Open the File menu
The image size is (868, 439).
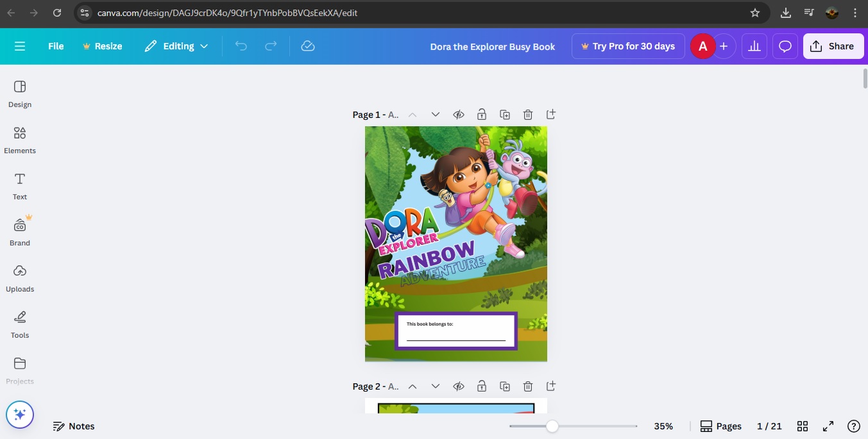[x=56, y=46]
